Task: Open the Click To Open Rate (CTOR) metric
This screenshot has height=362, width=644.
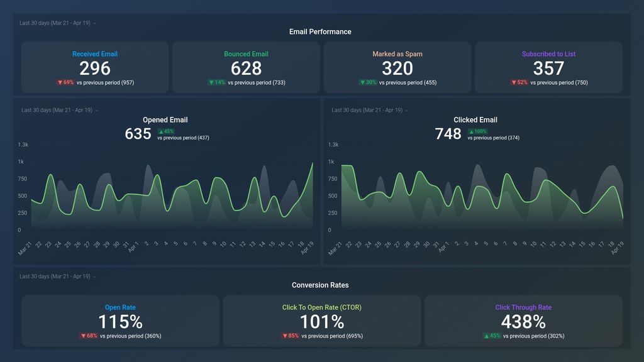Action: 321,307
